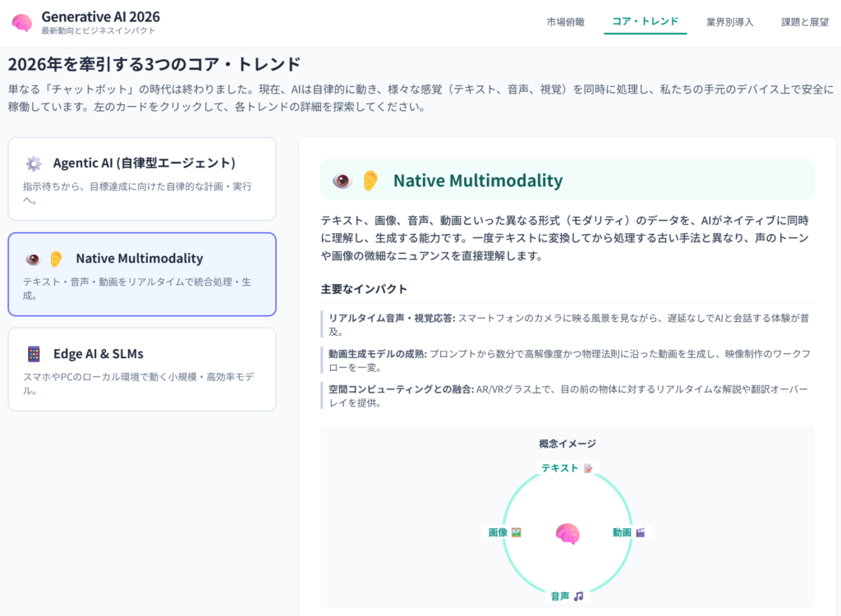Click the Generative AI 2026 site title
This screenshot has height=616, width=841.
[100, 16]
